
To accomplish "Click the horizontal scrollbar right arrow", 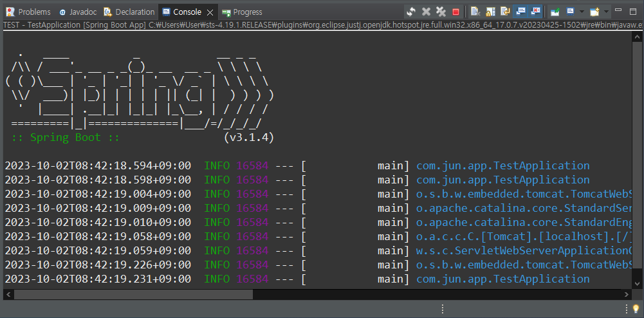I will coord(627,294).
